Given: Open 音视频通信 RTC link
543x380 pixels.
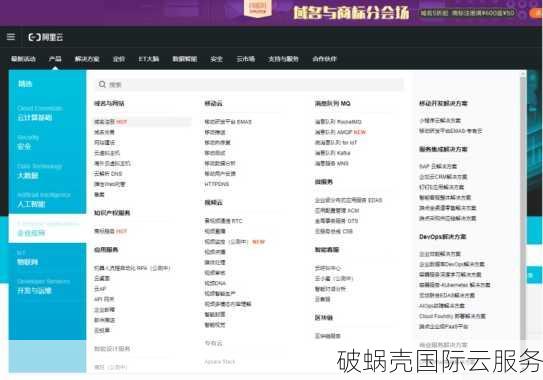Looking at the screenshot, I should pos(223,221).
